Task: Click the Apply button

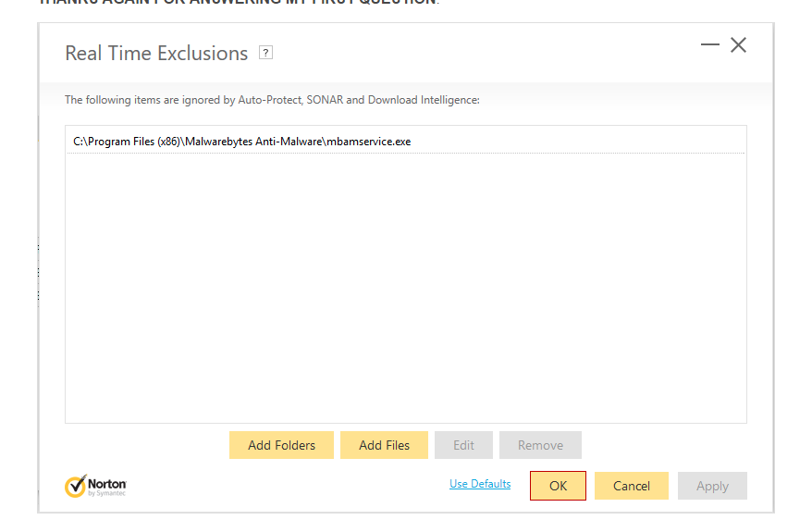Action: (712, 486)
